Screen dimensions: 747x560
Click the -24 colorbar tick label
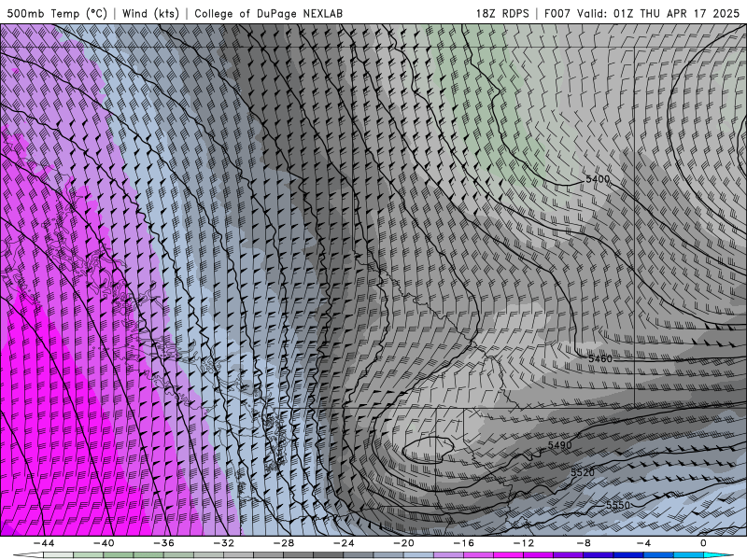pyautogui.click(x=344, y=543)
